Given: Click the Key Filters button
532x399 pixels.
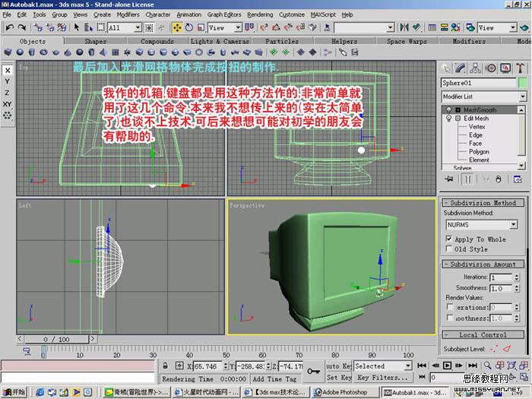Looking at the screenshot, I should tap(382, 377).
